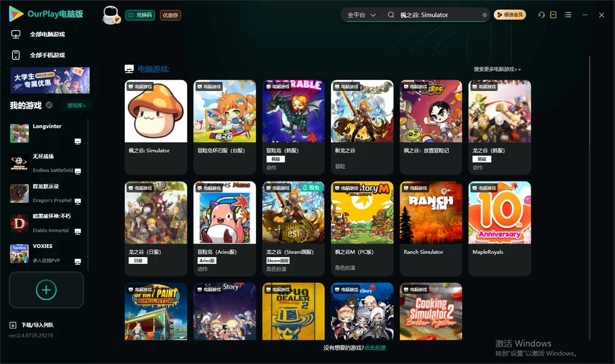Viewport: 615px width, 364px height.
Task: Open the 冒险岛怀旧服 (台服) game card
Action: click(224, 127)
